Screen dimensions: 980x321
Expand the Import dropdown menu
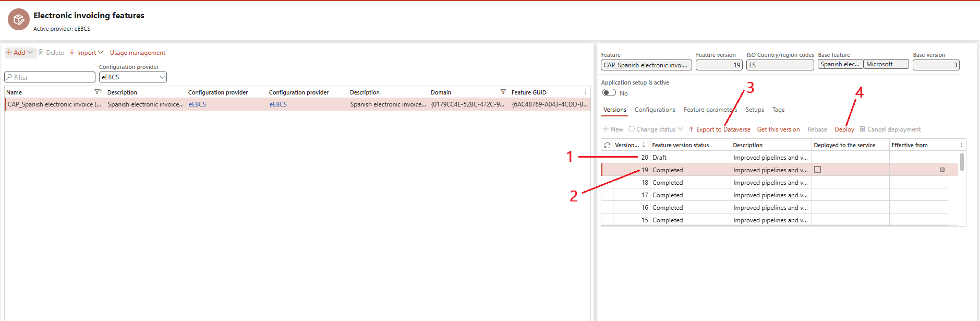[101, 52]
